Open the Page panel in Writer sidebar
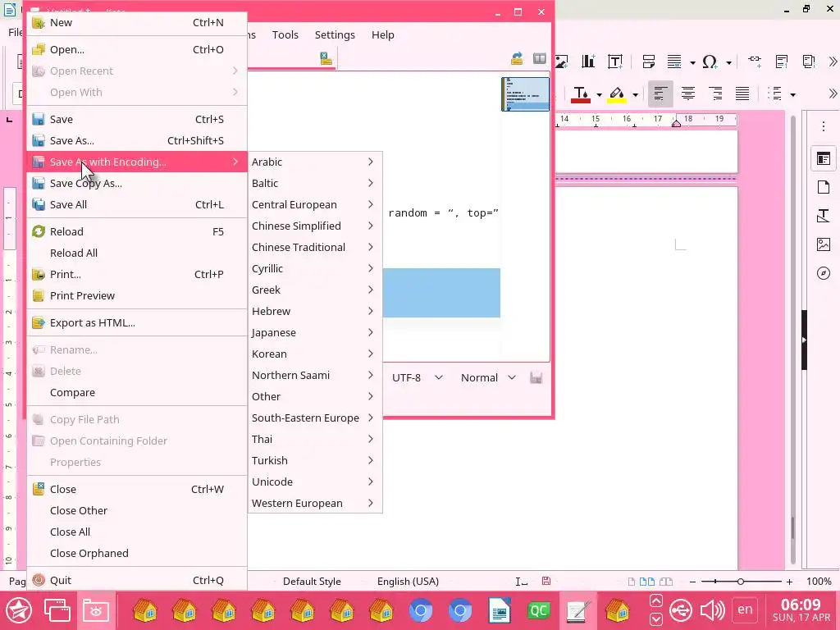This screenshot has width=840, height=630. point(824,187)
